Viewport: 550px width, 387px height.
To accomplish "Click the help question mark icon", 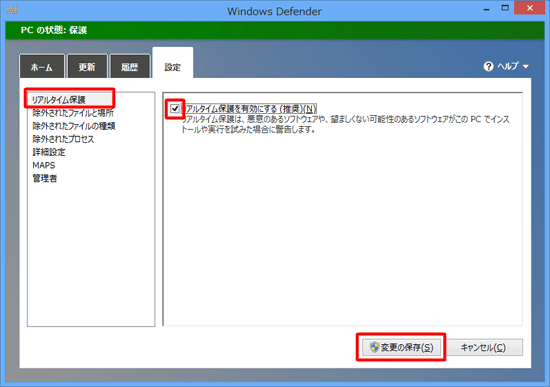I will click(x=488, y=66).
